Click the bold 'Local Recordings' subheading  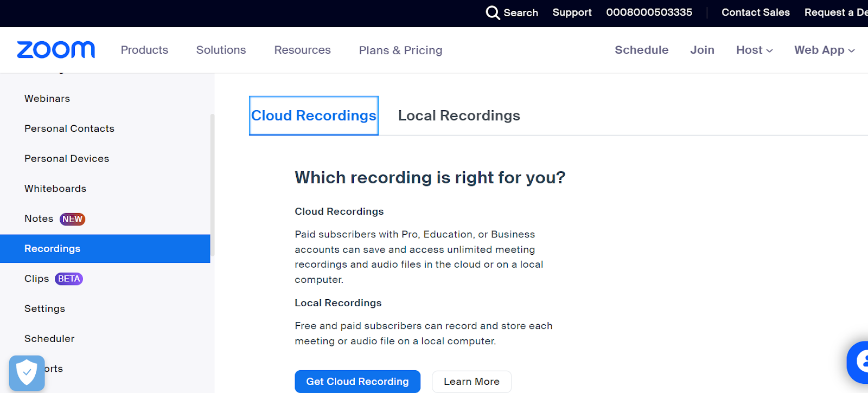coord(338,303)
